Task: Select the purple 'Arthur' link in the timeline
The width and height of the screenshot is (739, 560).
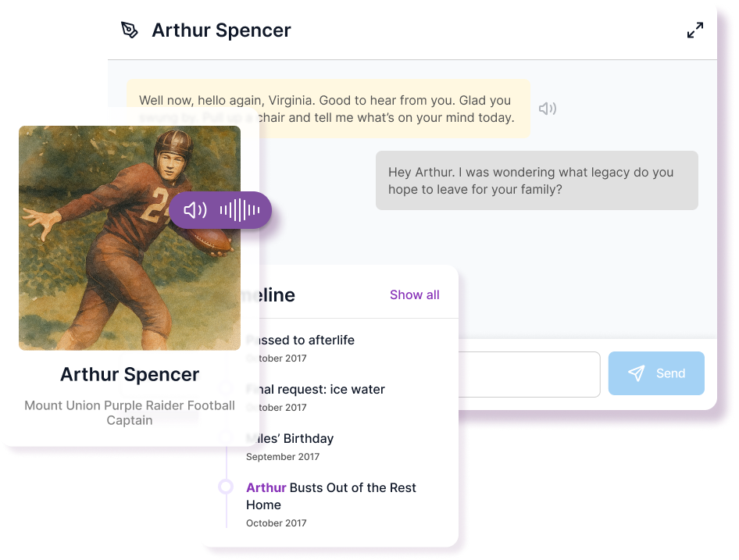Action: [266, 487]
